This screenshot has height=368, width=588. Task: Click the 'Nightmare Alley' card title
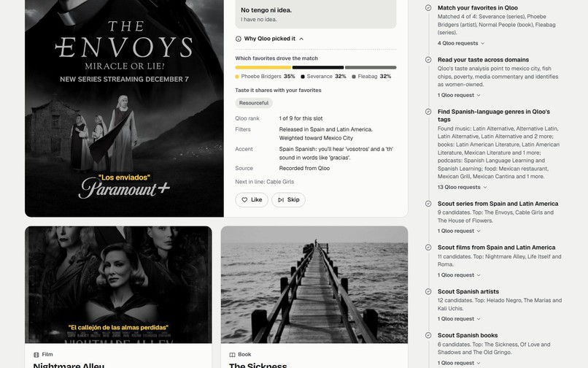click(69, 365)
